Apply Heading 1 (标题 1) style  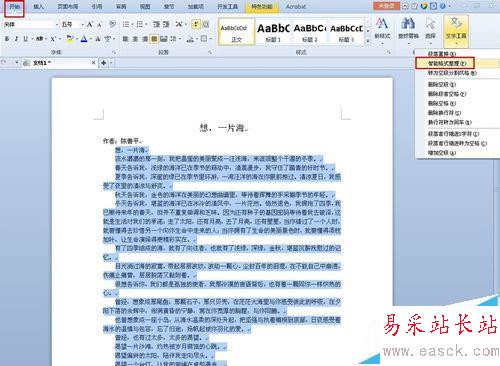tap(273, 32)
